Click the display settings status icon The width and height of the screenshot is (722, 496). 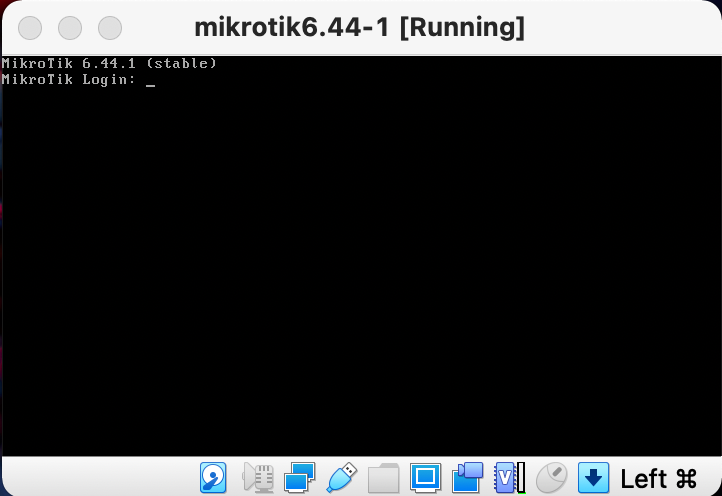point(425,478)
